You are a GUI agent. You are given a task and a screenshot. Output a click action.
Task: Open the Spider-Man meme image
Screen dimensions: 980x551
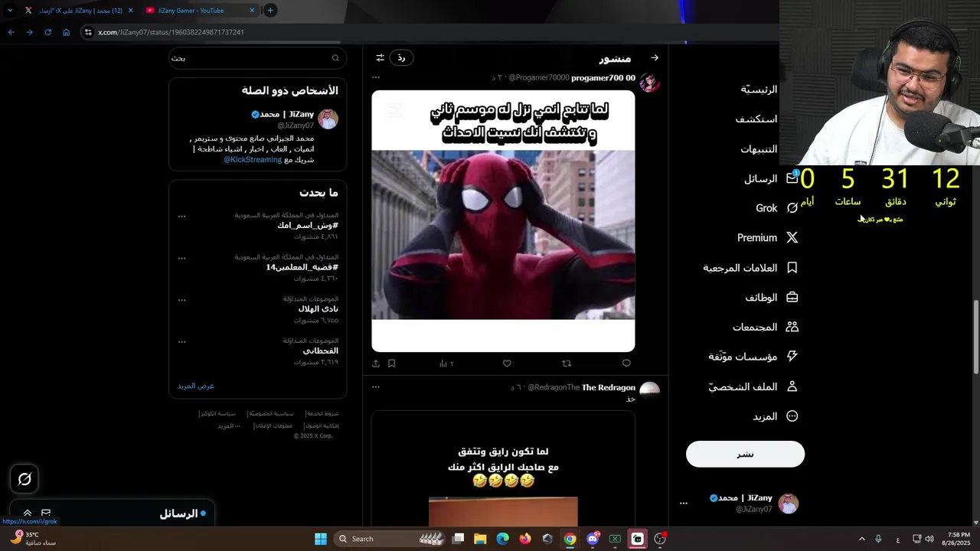pyautogui.click(x=503, y=221)
